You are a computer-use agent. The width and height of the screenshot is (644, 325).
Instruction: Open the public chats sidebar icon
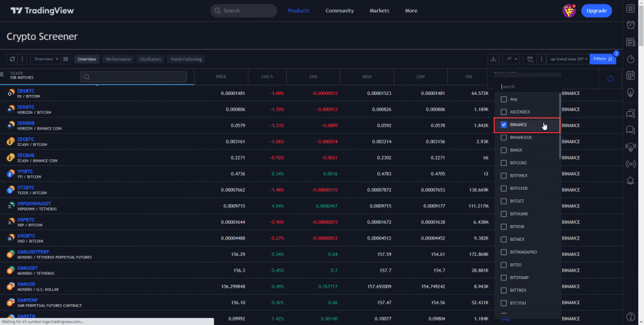[630, 114]
